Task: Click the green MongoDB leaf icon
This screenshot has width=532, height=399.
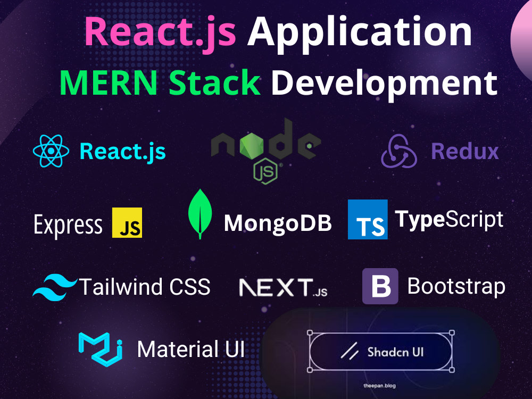Action: pos(200,214)
